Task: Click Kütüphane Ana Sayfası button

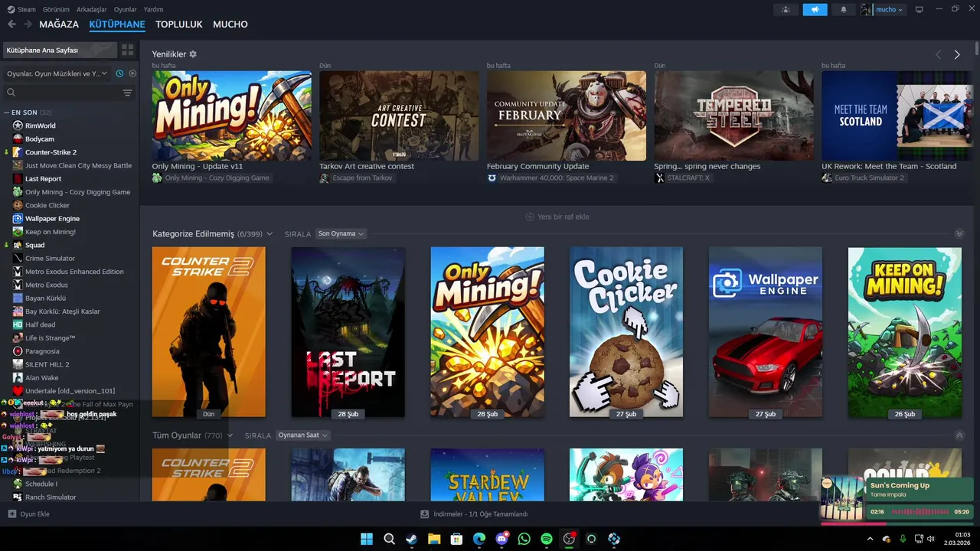Action: [x=60, y=50]
